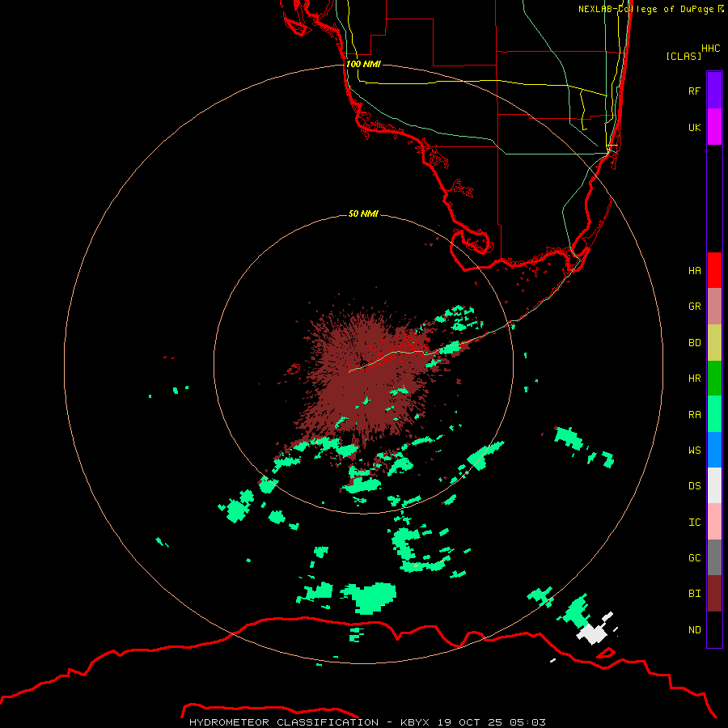Click the 100 NMI range ring label

tap(363, 64)
